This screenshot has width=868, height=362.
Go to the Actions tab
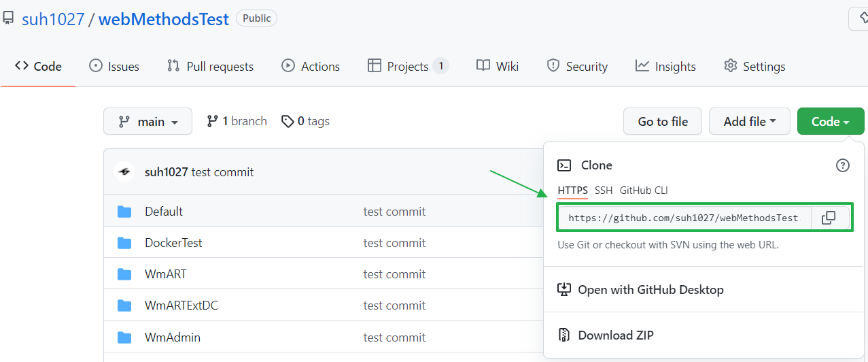(x=311, y=66)
